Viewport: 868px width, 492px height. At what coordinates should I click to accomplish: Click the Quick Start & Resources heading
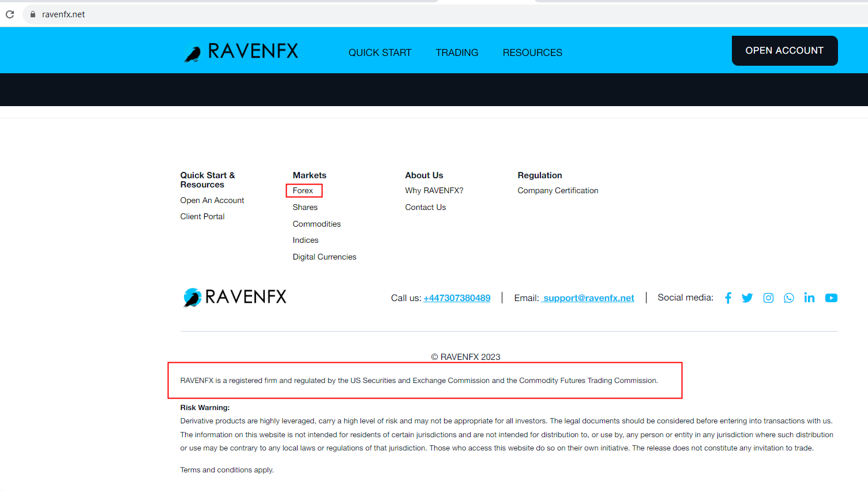[x=208, y=180]
